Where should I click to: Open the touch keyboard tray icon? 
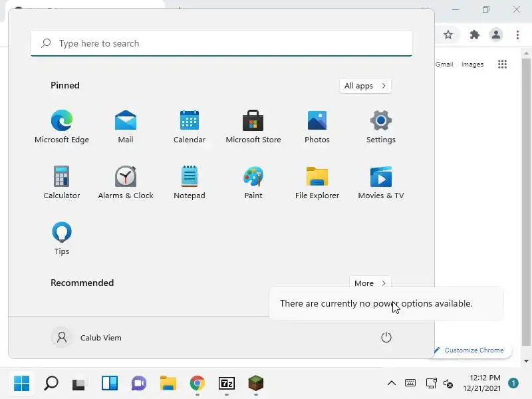tap(410, 383)
